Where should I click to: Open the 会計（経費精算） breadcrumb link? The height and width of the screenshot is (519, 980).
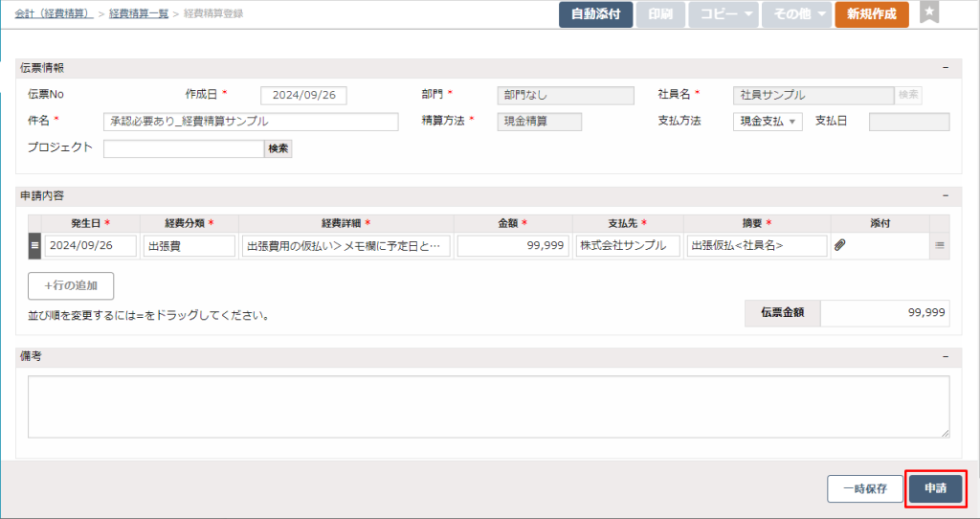coord(55,13)
